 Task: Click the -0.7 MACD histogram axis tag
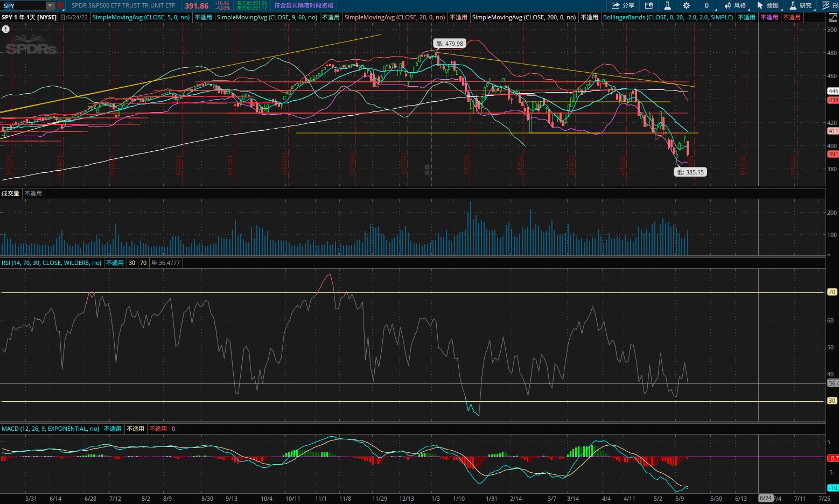[833, 458]
